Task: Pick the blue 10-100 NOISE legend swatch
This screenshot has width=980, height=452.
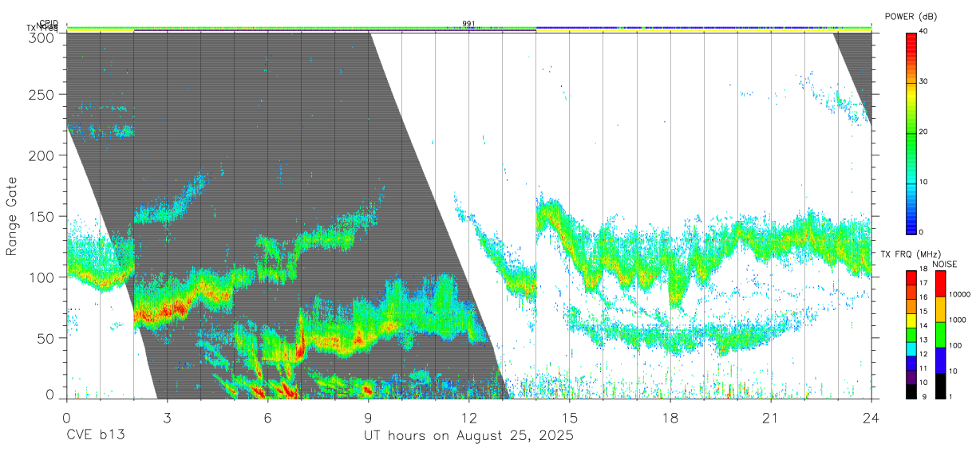Action: point(941,360)
